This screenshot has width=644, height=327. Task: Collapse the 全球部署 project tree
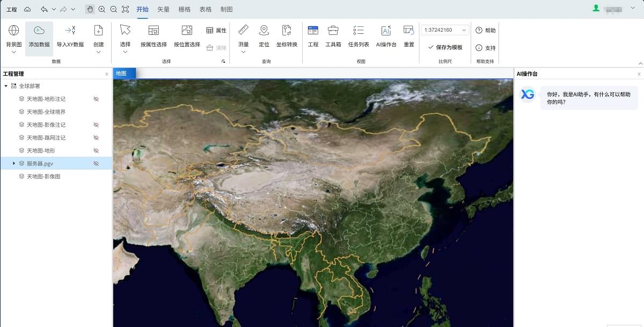pyautogui.click(x=6, y=86)
